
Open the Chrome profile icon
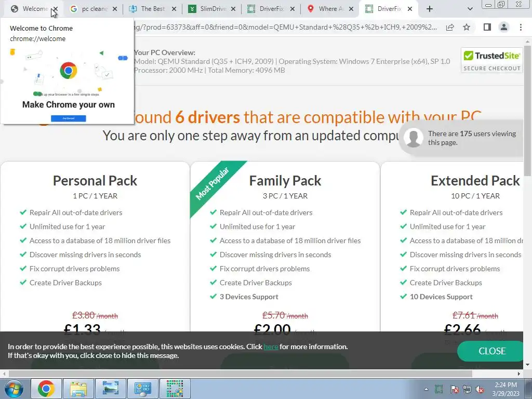pyautogui.click(x=504, y=27)
